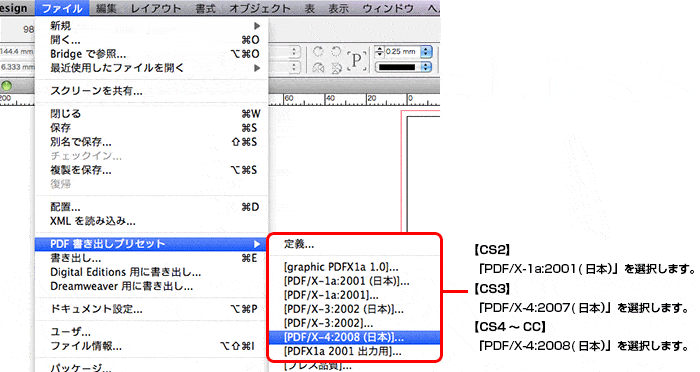Choose [PDF/X-1a:2001]... preset without 日本
Image resolution: width=700 pixels, height=372 pixels.
pos(354,295)
